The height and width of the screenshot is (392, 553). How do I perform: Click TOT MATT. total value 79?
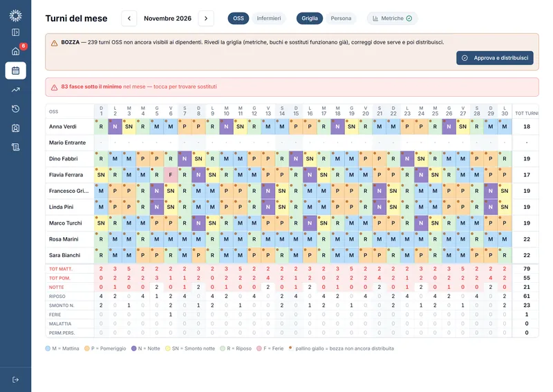(x=527, y=269)
